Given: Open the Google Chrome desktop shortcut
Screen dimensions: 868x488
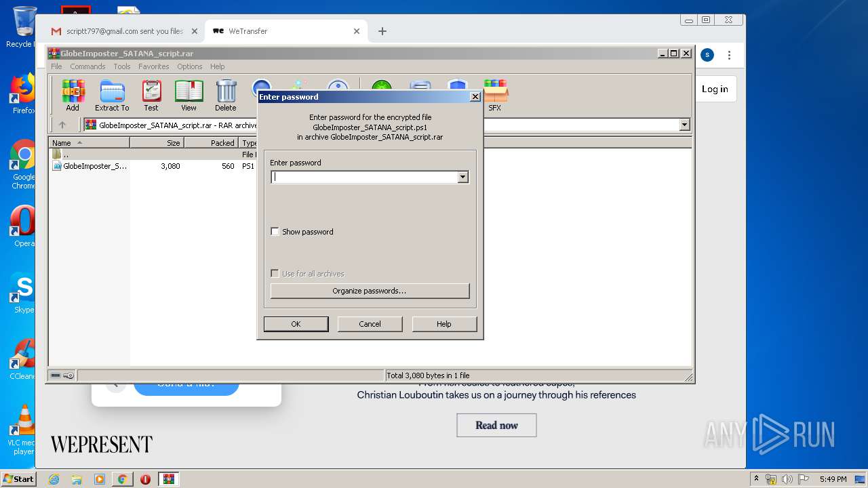Looking at the screenshot, I should pyautogui.click(x=24, y=165).
